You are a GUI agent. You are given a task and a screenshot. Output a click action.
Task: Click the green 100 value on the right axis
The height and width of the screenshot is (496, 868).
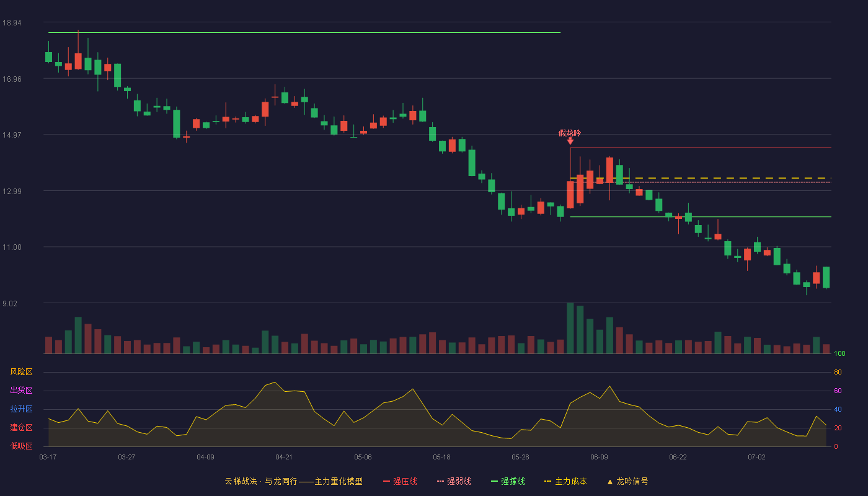(839, 354)
